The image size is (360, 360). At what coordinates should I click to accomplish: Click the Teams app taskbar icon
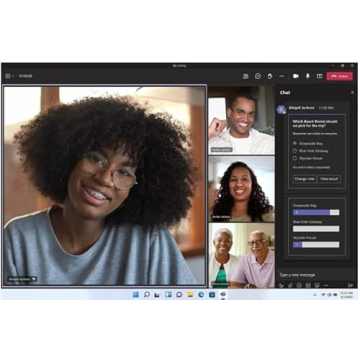pyautogui.click(x=223, y=295)
